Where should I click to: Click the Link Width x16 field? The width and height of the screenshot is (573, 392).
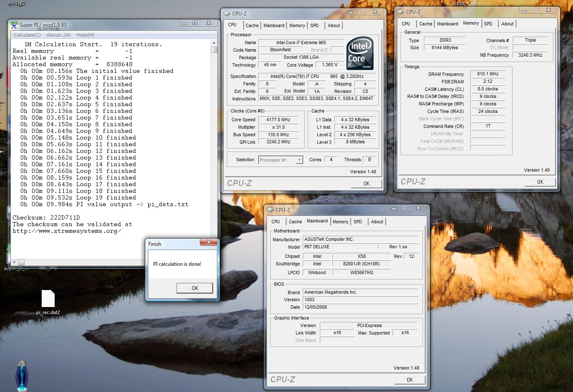337,332
